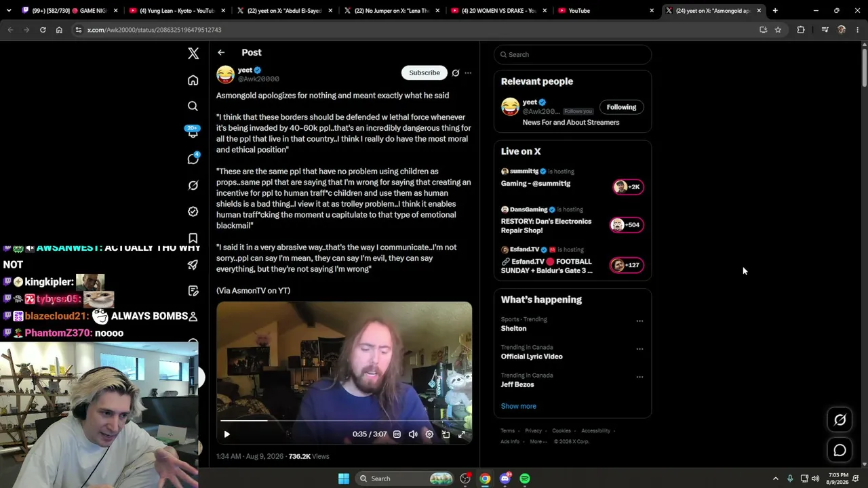868x488 pixels.
Task: Toggle video closed captions
Action: [397, 434]
